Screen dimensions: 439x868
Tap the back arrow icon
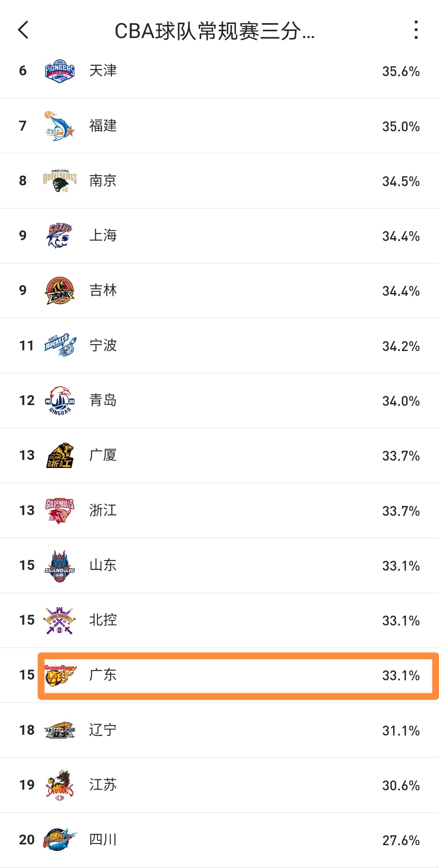[24, 30]
